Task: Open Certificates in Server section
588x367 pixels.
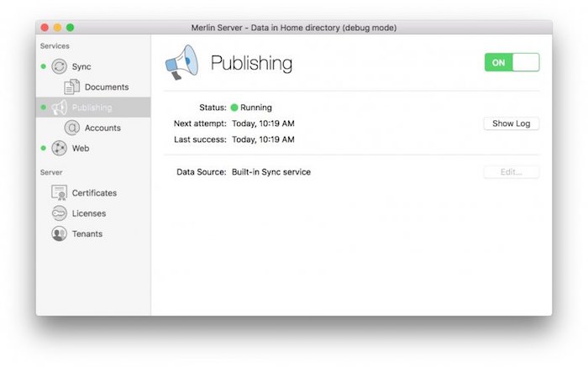Action: coord(94,192)
